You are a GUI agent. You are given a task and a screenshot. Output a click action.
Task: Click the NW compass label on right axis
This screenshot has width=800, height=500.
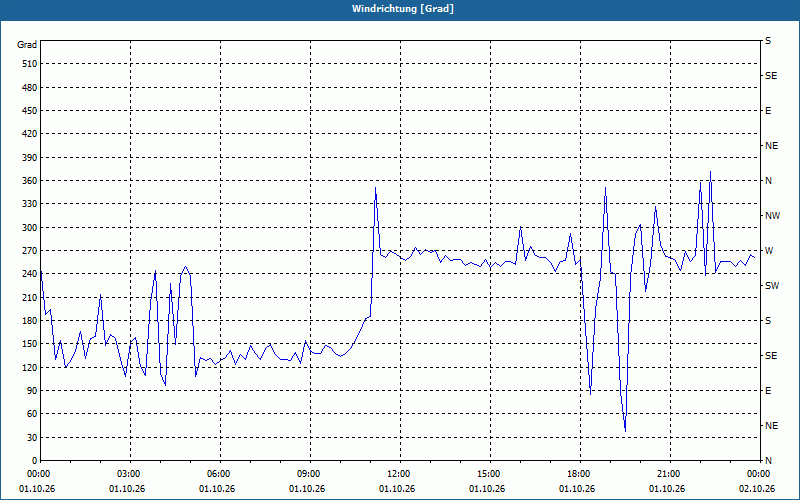click(772, 216)
